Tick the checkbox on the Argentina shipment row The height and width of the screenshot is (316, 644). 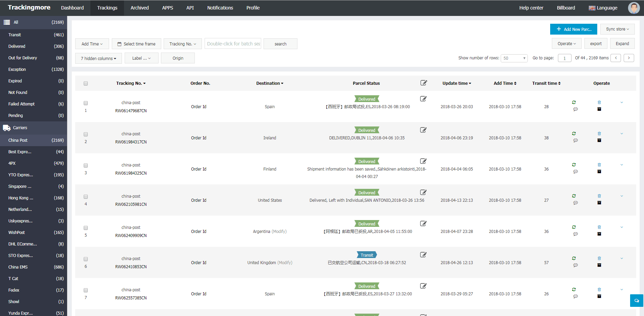86,228
